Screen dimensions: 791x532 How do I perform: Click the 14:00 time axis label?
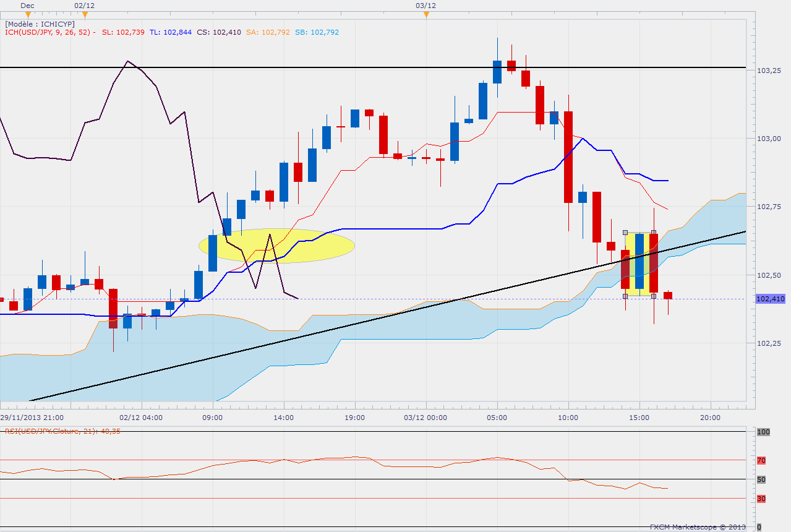(284, 418)
